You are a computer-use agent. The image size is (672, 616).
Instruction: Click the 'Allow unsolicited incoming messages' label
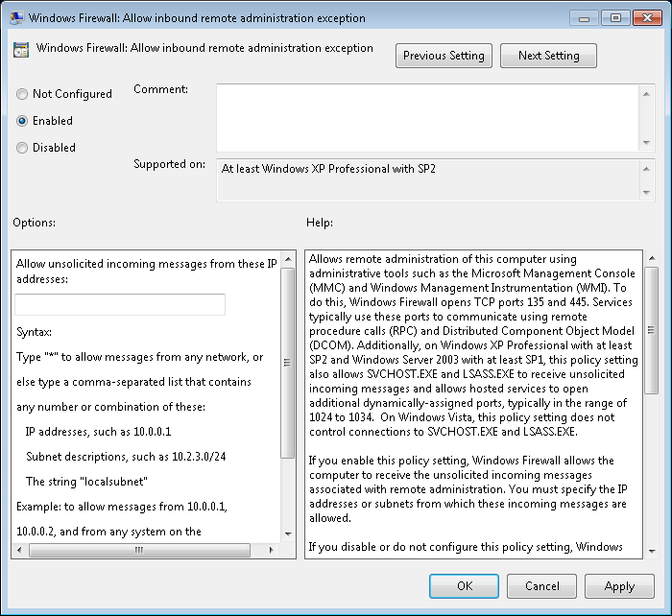(x=147, y=272)
